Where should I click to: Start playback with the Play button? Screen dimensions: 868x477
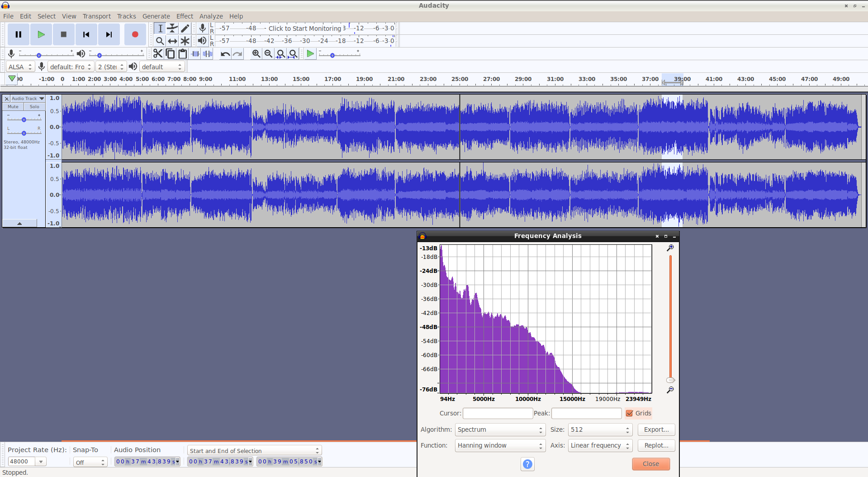coord(41,34)
